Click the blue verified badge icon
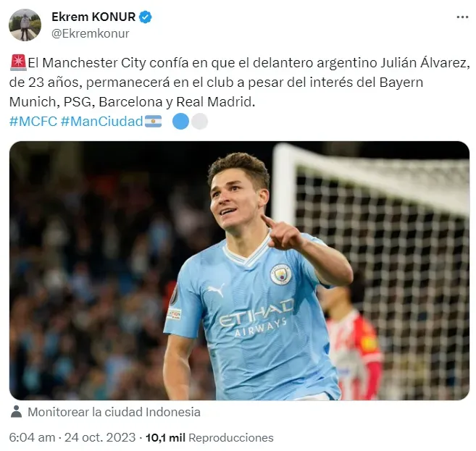476x451 pixels. point(146,17)
